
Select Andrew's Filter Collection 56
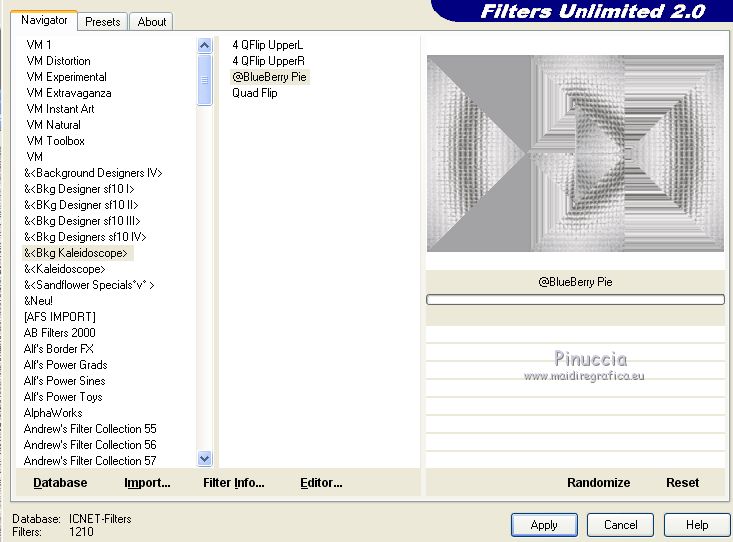pyautogui.click(x=90, y=445)
